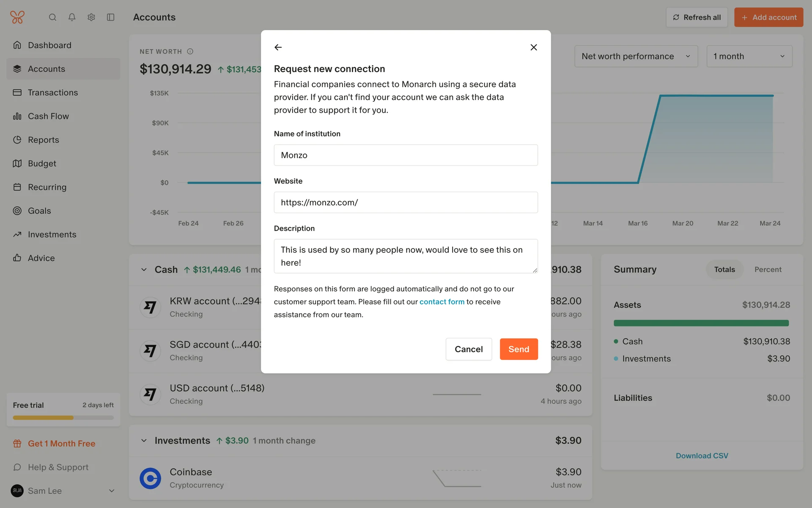This screenshot has height=508, width=812.
Task: Click the net worth info icon
Action: click(190, 52)
